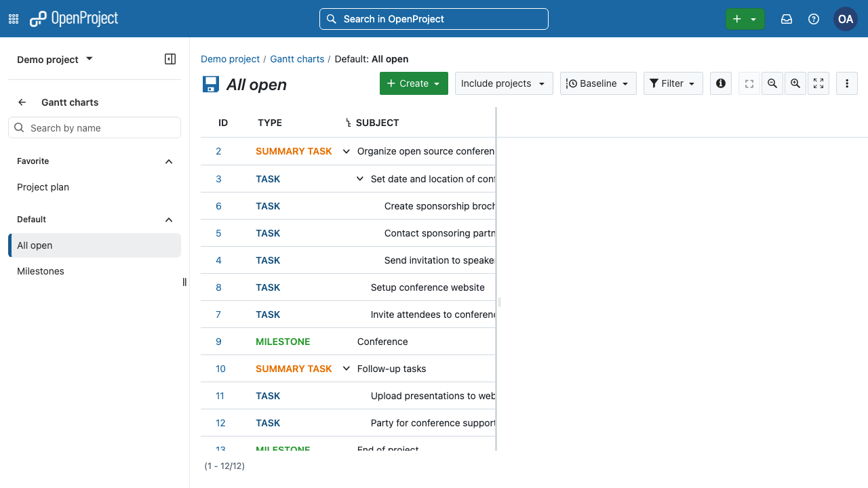The height and width of the screenshot is (488, 868).
Task: Click the Contact sponsoring partners subject
Action: (439, 233)
